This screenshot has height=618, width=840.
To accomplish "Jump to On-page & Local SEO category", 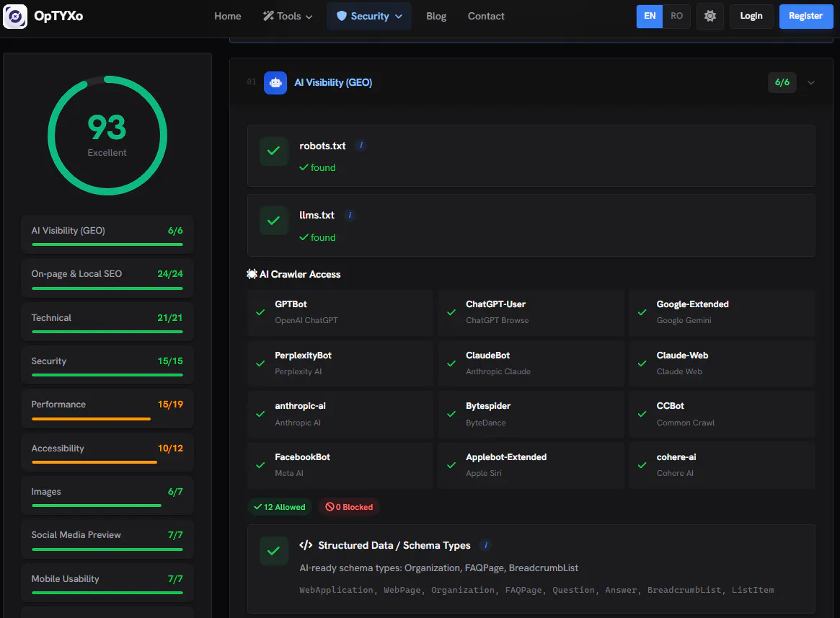I will pyautogui.click(x=107, y=278).
